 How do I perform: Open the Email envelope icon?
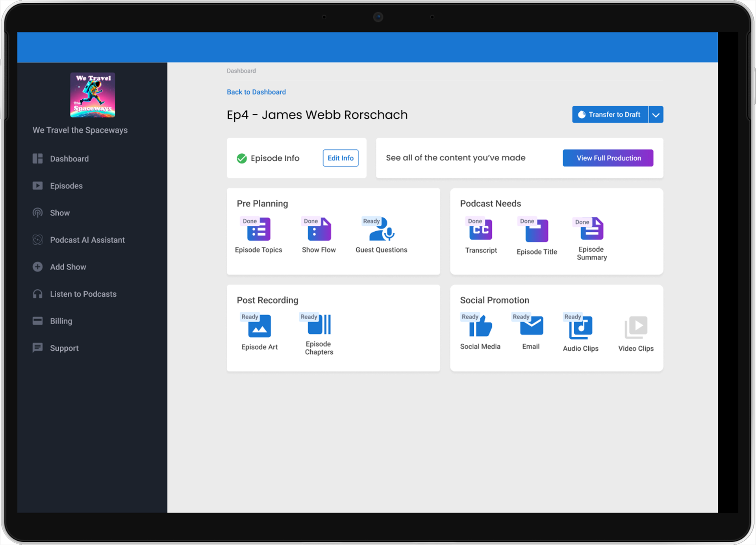[531, 326]
